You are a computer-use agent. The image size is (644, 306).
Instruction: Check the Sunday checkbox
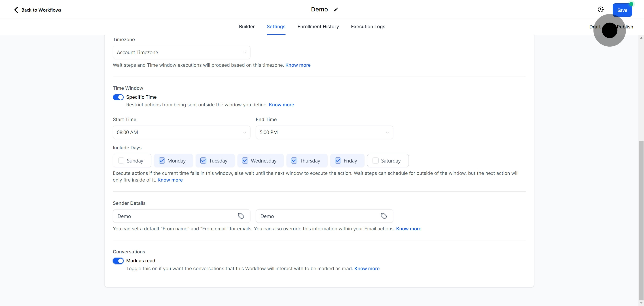121,161
